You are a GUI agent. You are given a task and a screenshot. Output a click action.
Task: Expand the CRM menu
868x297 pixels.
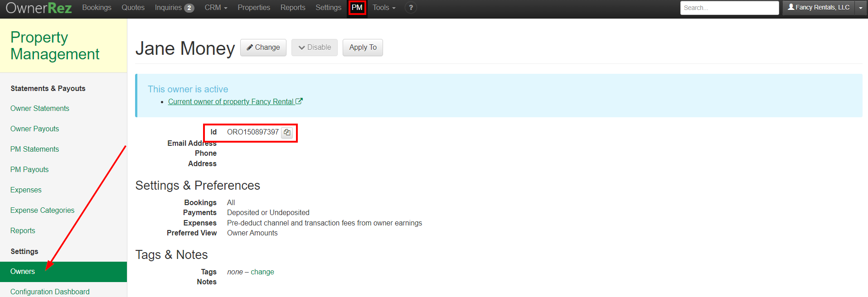click(x=216, y=8)
